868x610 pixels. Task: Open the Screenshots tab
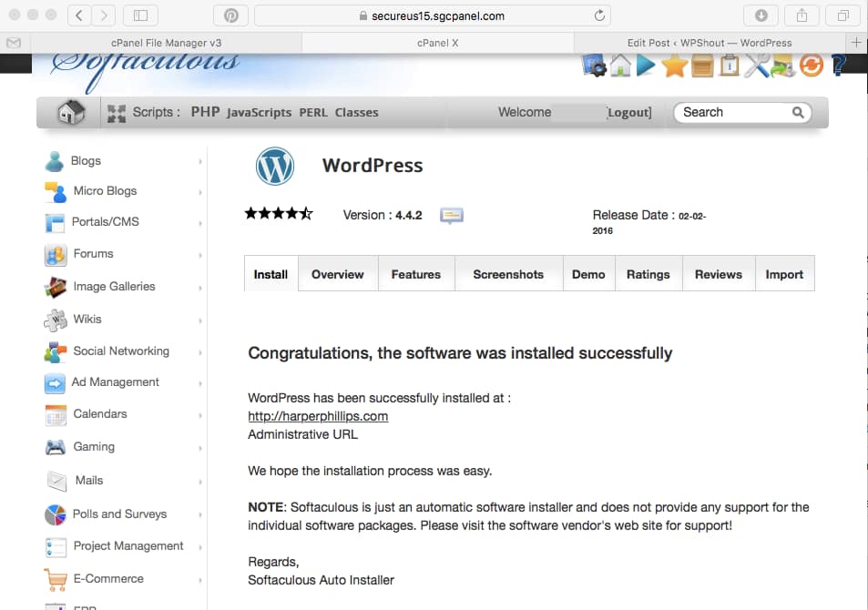507,274
